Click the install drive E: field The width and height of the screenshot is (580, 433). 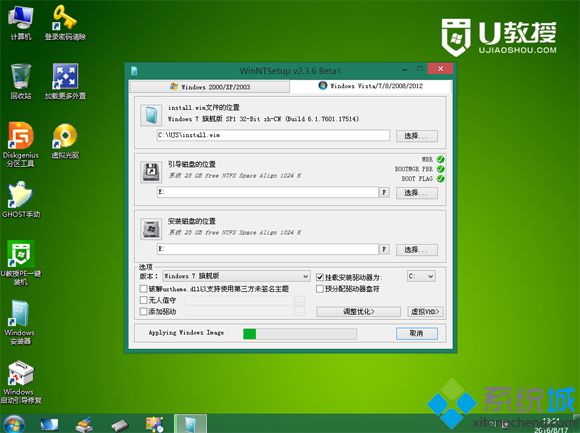(x=267, y=249)
